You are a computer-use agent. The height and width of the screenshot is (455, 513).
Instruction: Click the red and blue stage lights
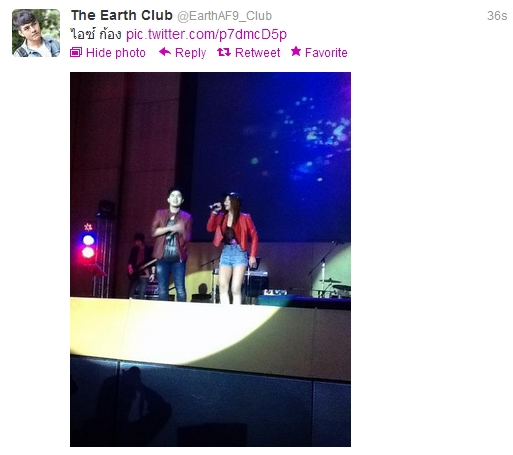[x=88, y=244]
